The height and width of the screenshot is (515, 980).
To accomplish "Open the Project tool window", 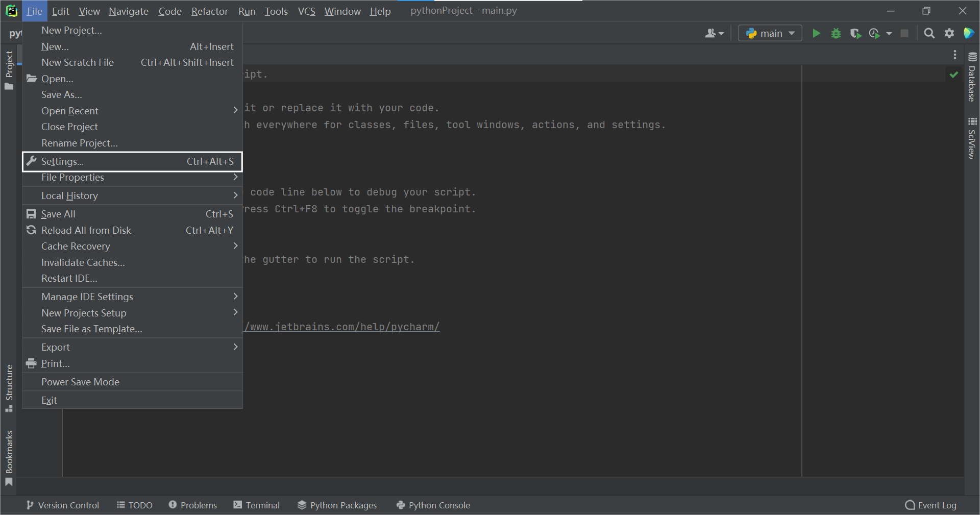I will (x=9, y=70).
